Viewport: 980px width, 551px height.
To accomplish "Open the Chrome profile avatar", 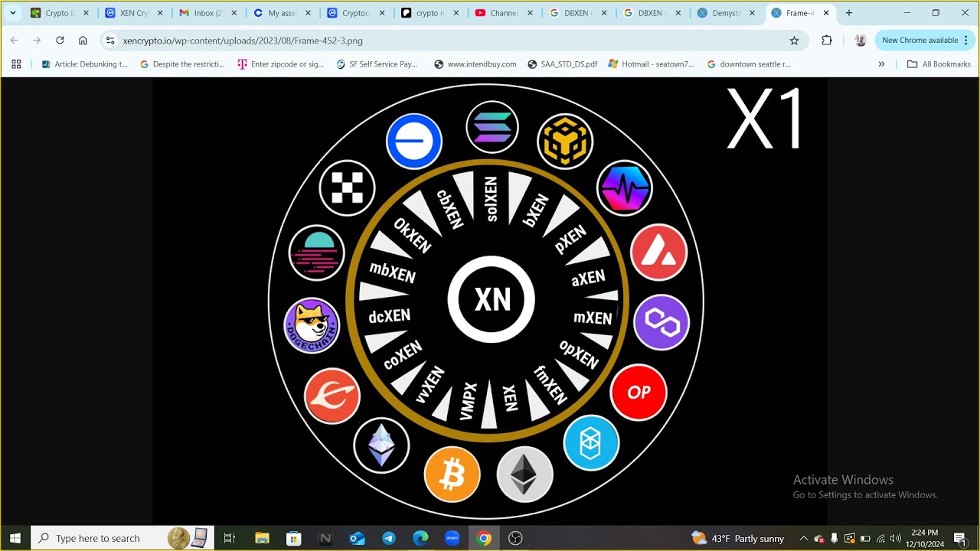I will coord(861,41).
